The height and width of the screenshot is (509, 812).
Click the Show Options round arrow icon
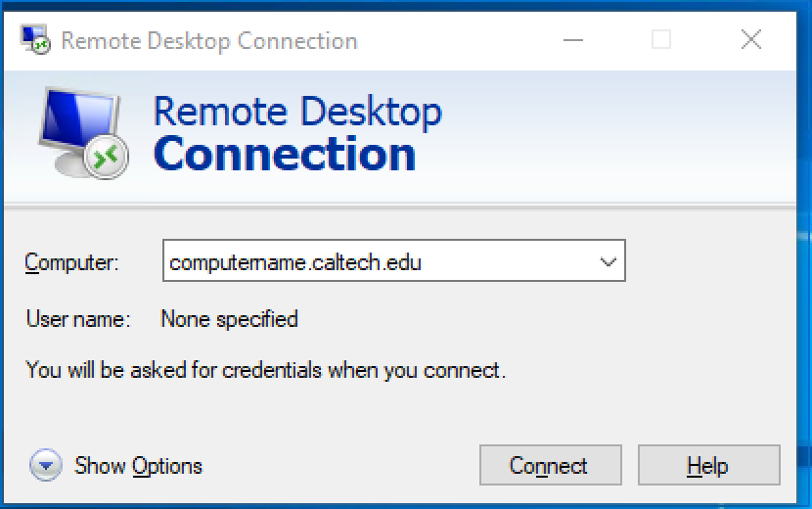[x=46, y=466]
